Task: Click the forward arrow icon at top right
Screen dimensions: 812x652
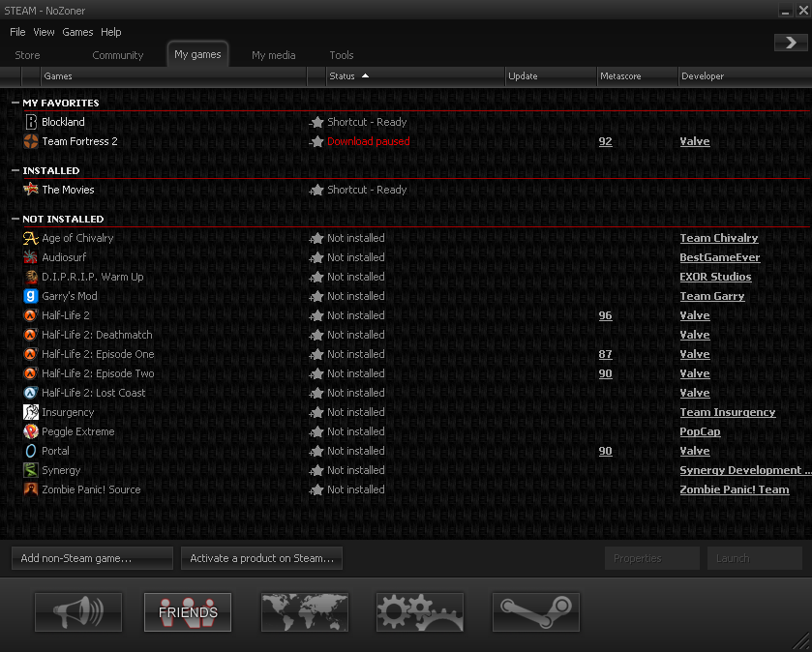Action: click(x=791, y=43)
